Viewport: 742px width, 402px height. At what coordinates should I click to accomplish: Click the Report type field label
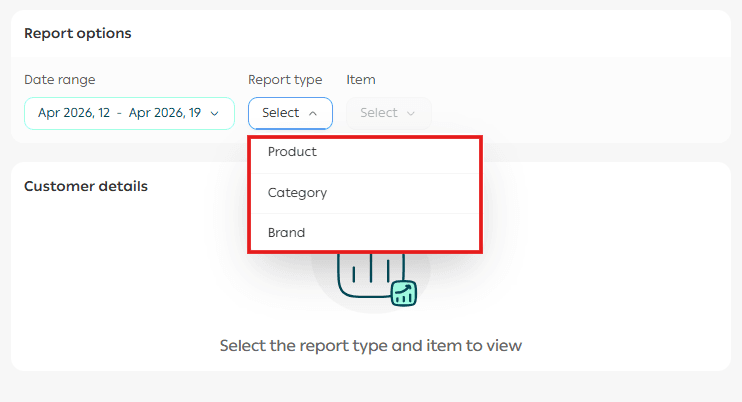point(285,79)
